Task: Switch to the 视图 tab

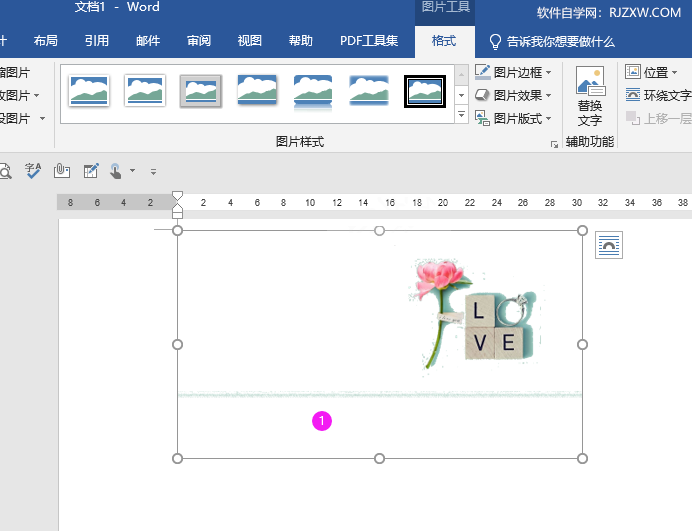Action: [x=250, y=41]
